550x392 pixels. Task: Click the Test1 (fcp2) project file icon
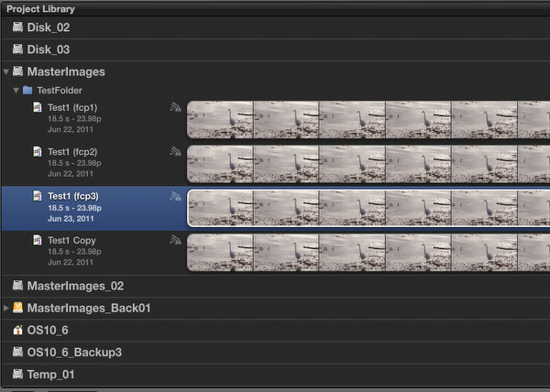click(x=38, y=151)
